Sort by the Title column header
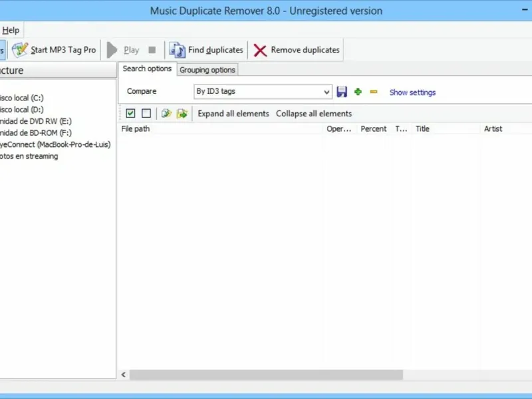 point(446,129)
